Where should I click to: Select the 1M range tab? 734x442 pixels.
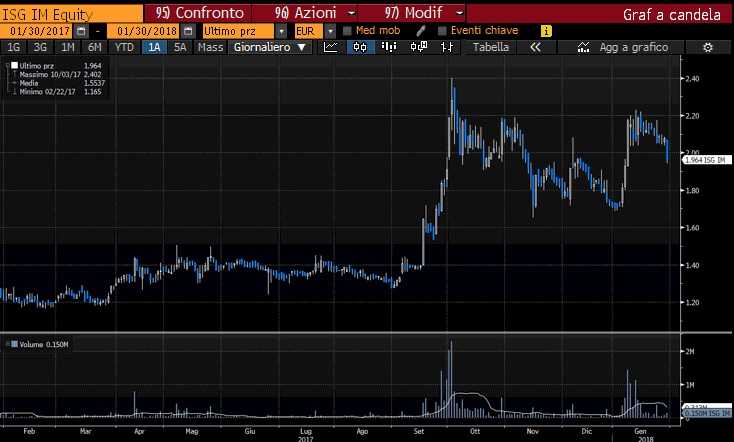68,47
